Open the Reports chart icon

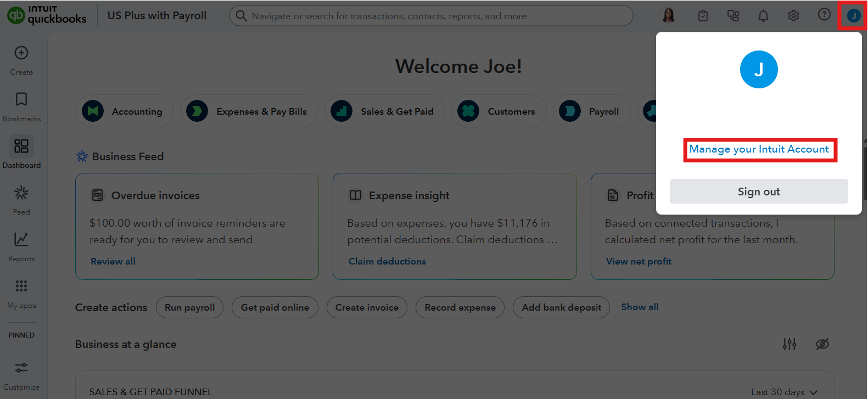coord(21,239)
